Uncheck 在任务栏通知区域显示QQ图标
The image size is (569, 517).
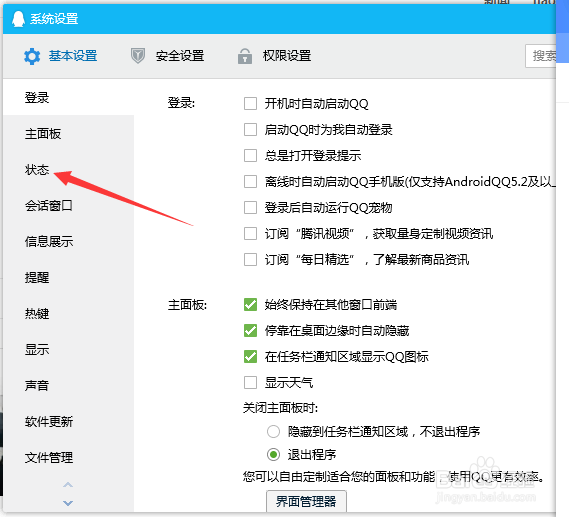click(x=250, y=357)
